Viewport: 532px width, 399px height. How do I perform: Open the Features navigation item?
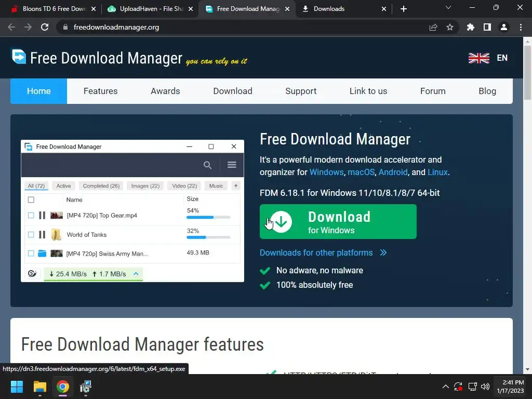(x=100, y=91)
